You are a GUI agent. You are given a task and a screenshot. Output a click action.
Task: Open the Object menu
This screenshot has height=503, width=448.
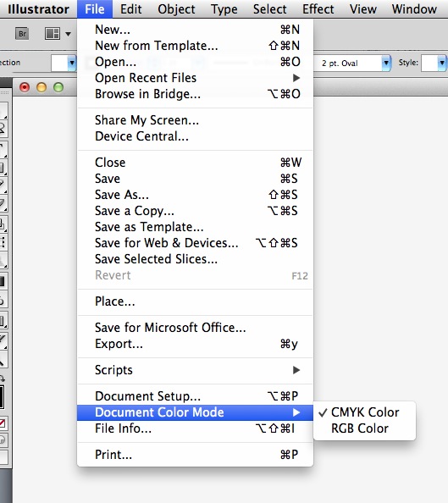pyautogui.click(x=176, y=9)
